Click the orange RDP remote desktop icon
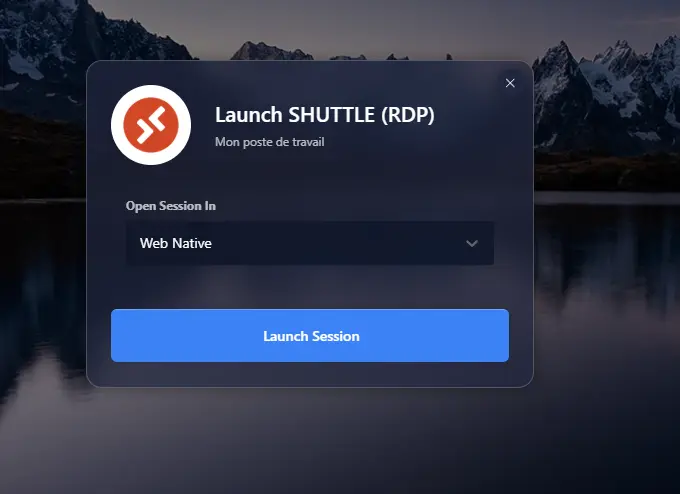Image resolution: width=680 pixels, height=494 pixels. (x=151, y=125)
